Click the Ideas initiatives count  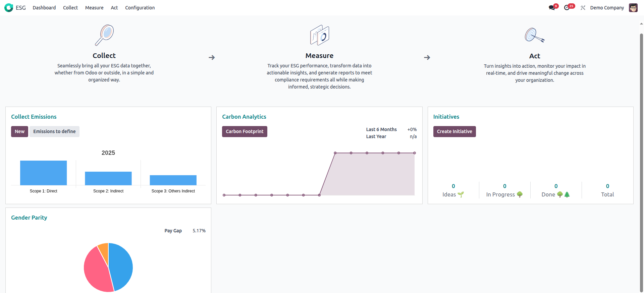pyautogui.click(x=453, y=186)
